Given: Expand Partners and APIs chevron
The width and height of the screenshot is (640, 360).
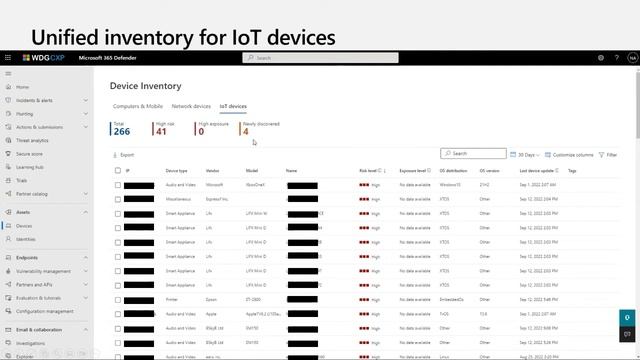Looking at the screenshot, I should pyautogui.click(x=86, y=284).
